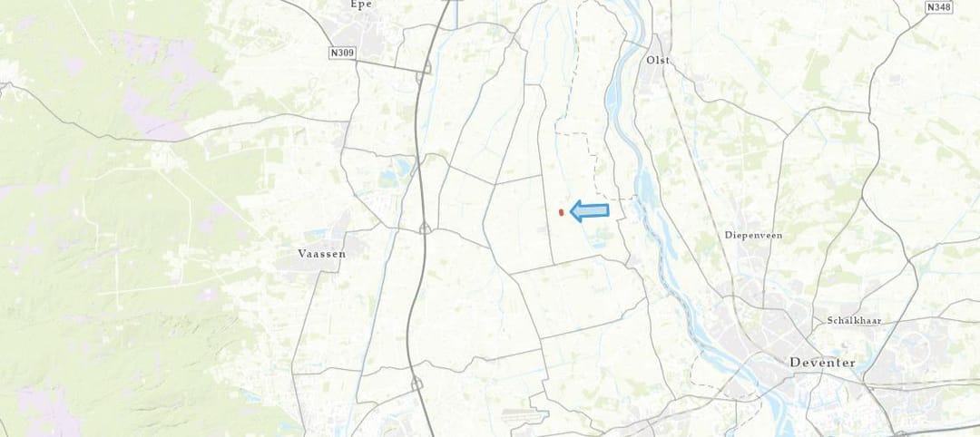Click the Vaassen town label

(322, 255)
